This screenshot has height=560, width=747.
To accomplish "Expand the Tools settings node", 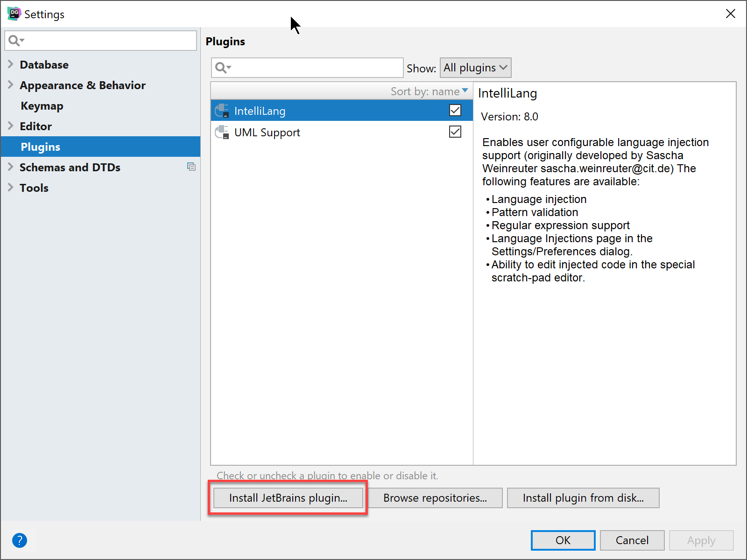I will coord(11,187).
